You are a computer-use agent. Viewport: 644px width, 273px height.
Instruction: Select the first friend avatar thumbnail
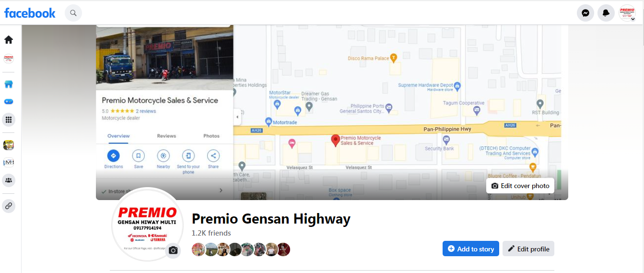(198, 249)
